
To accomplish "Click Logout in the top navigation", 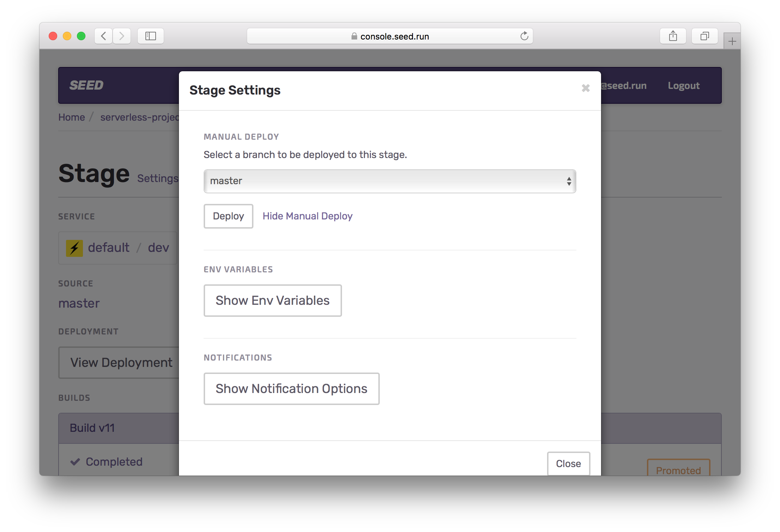I will 683,86.
